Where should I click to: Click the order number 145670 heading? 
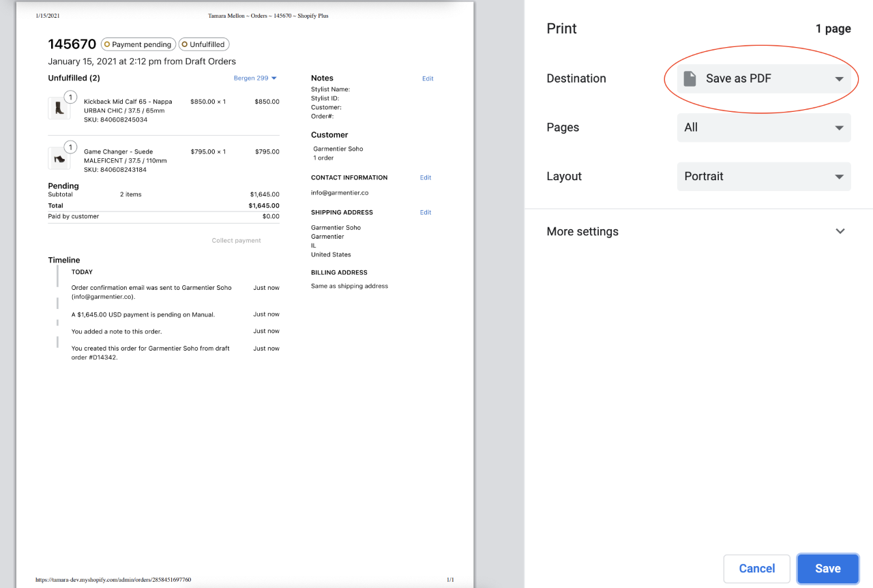pyautogui.click(x=72, y=44)
